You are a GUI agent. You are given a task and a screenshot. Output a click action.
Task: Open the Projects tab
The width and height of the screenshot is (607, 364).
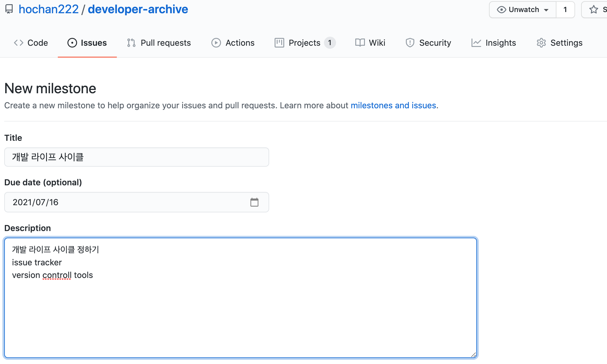click(305, 43)
